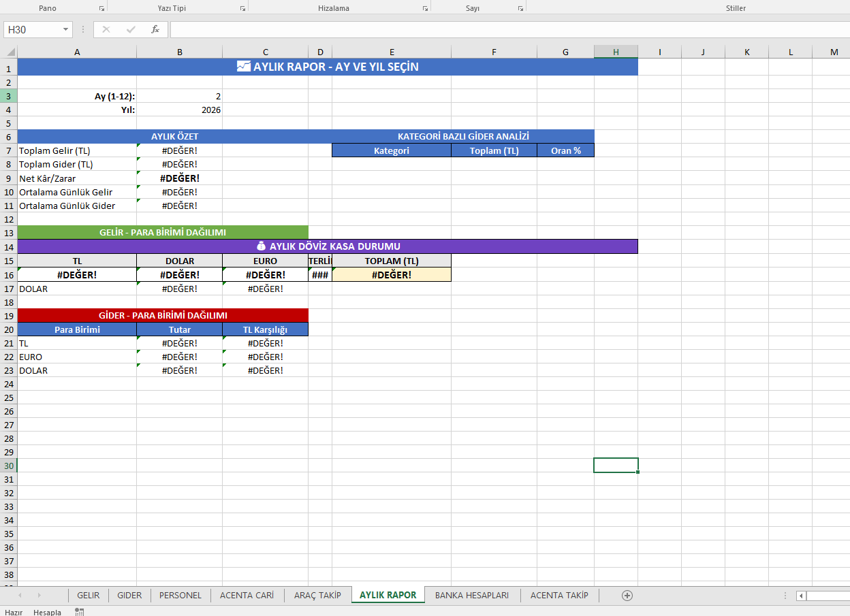Click GELİR - PARA BİRİMİ DAĞILIMI header
This screenshot has width=850, height=616.
coord(163,233)
